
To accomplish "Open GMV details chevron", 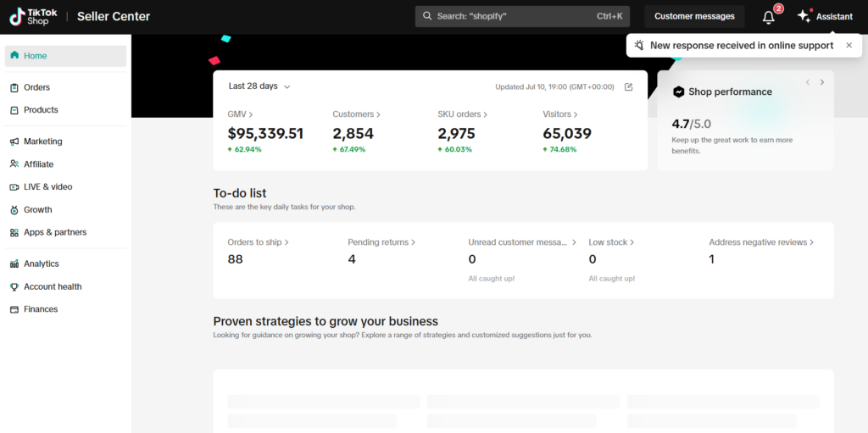I will click(x=250, y=114).
